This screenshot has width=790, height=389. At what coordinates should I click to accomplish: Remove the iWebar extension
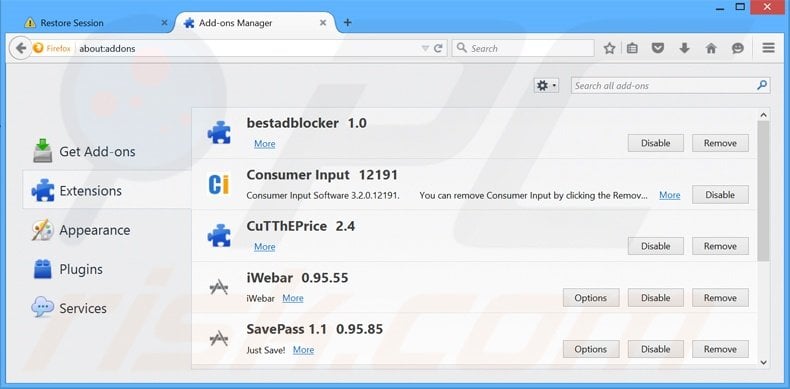click(x=720, y=298)
